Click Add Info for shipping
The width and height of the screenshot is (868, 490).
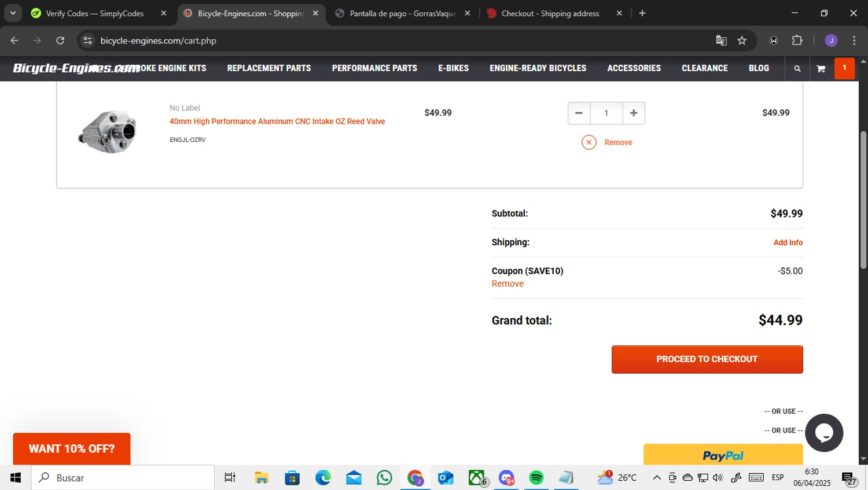point(788,242)
